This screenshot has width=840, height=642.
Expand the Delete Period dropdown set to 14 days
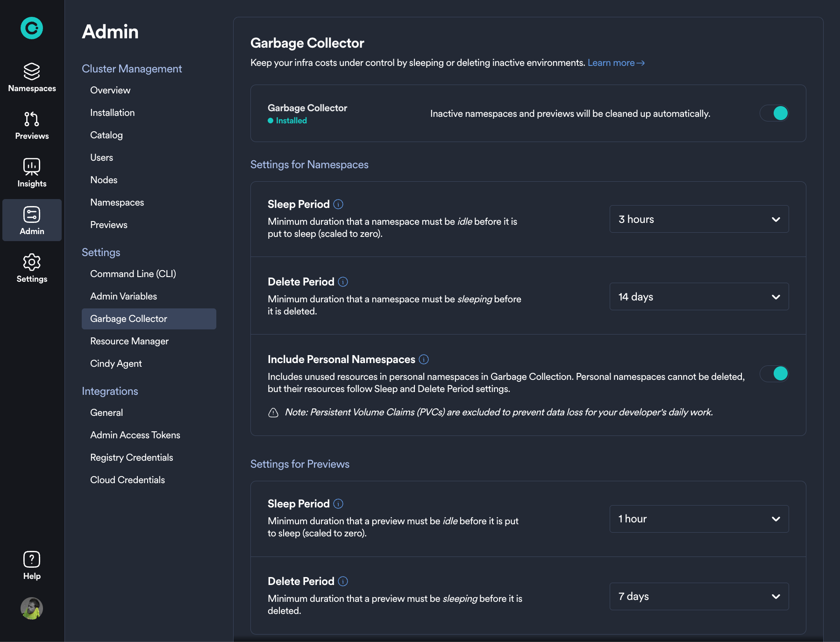[x=699, y=297]
